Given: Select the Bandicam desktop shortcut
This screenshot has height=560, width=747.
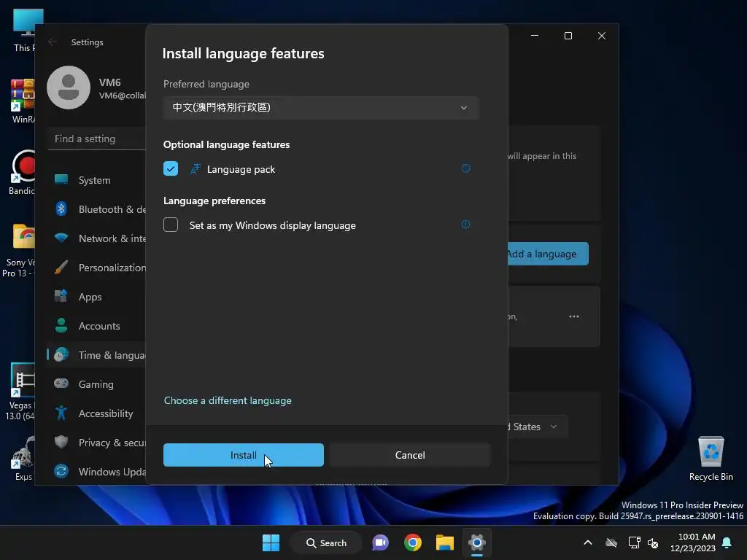Looking at the screenshot, I should click(x=22, y=173).
